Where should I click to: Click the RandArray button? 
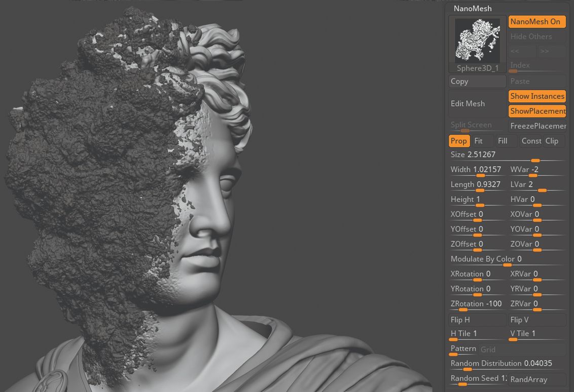pos(537,379)
